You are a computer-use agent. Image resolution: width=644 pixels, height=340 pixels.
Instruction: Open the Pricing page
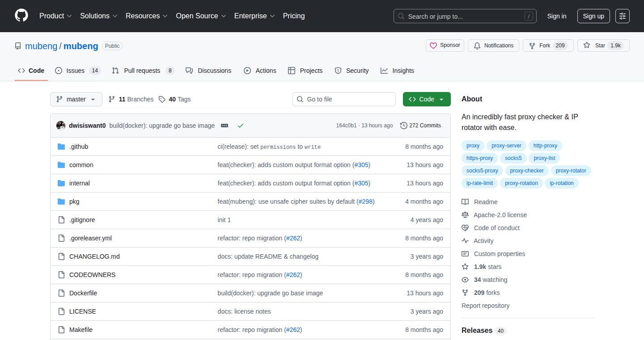tap(294, 16)
